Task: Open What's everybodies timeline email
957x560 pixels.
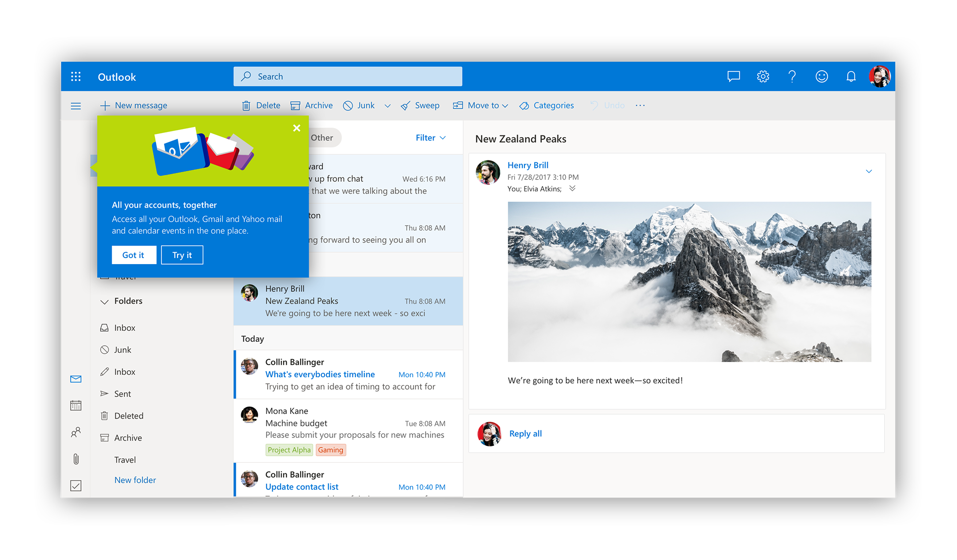Action: (x=348, y=375)
